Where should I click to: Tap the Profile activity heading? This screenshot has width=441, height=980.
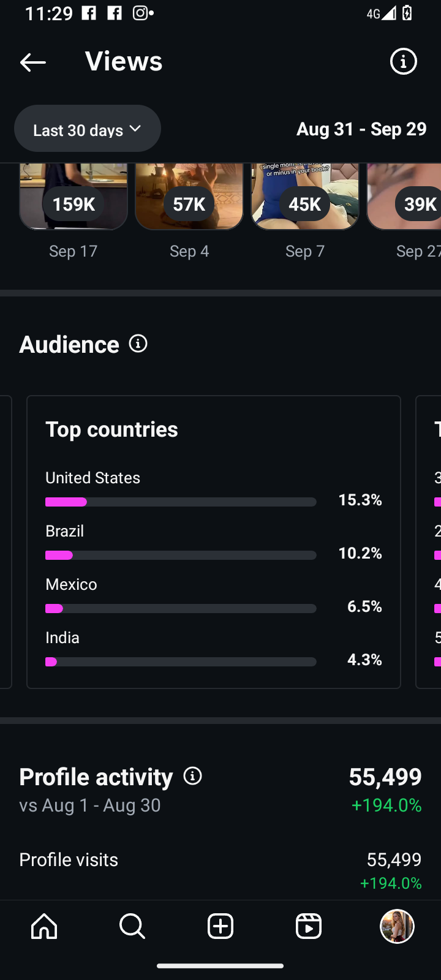point(96,777)
